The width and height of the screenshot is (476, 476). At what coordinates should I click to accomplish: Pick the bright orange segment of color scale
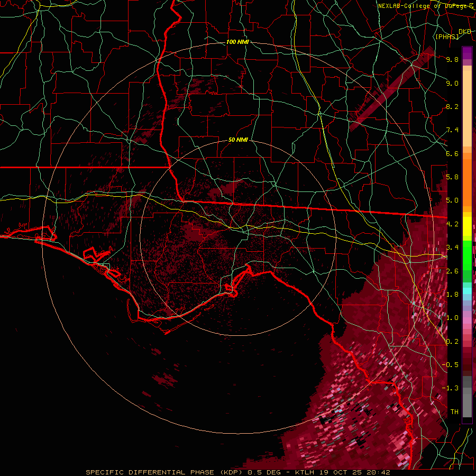click(467, 183)
